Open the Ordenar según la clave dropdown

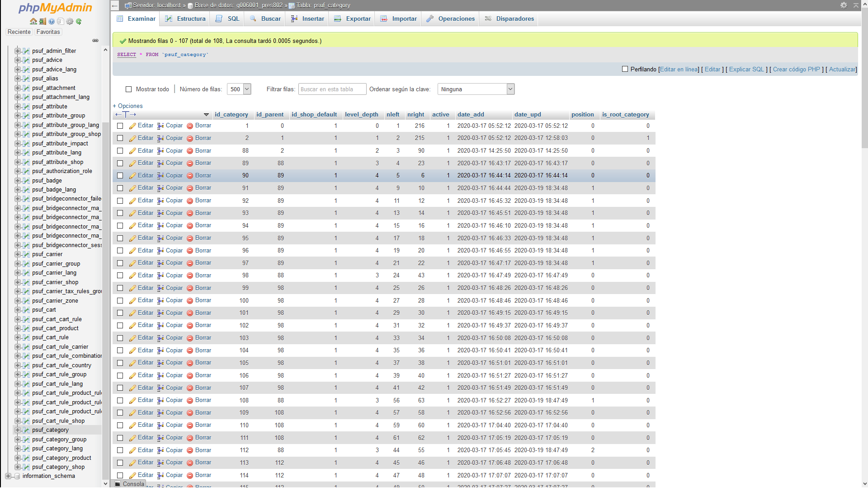[x=476, y=89]
